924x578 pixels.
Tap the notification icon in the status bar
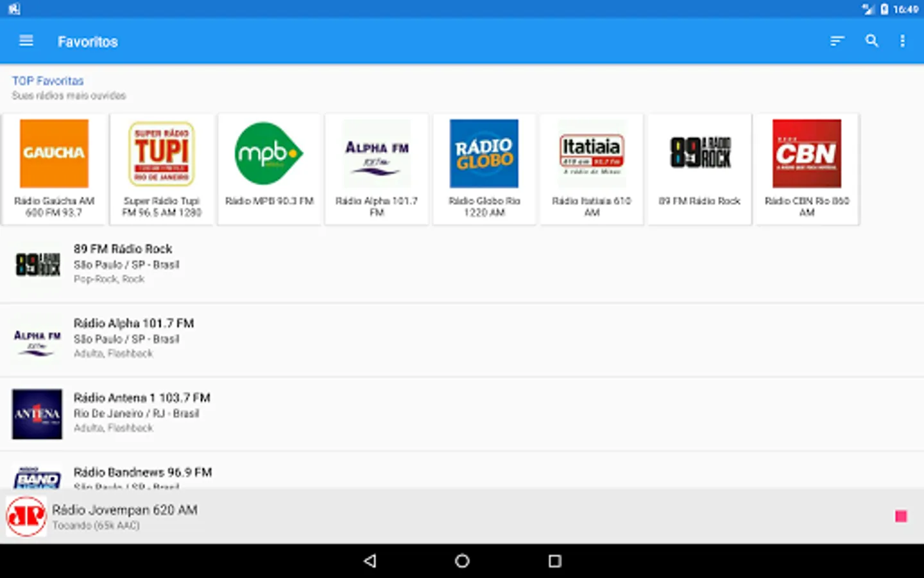tap(14, 9)
